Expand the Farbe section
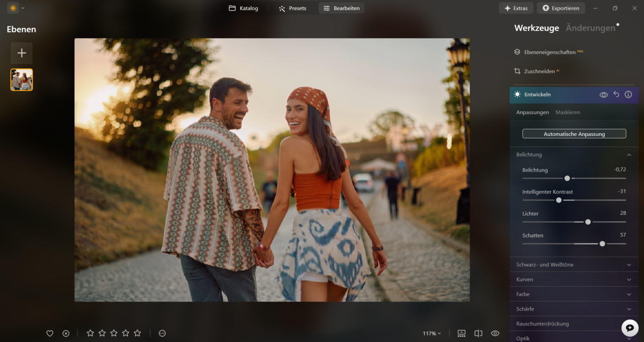This screenshot has width=644, height=342. [574, 294]
